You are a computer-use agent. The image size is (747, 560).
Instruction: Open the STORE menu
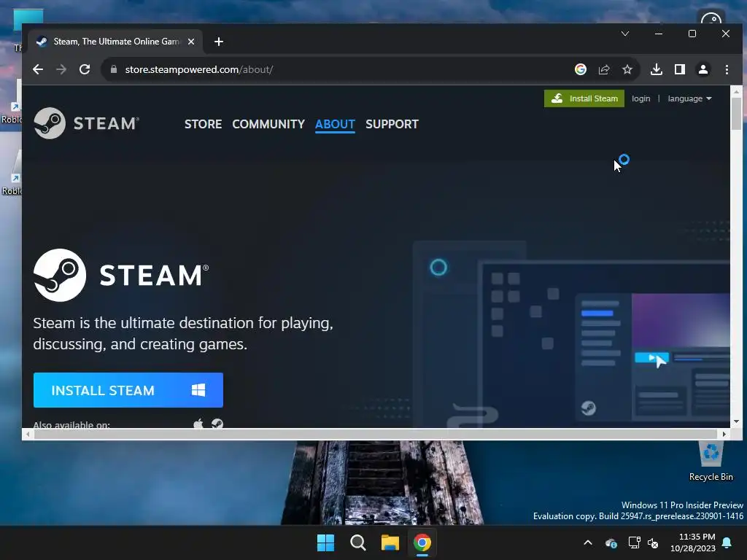(x=203, y=124)
